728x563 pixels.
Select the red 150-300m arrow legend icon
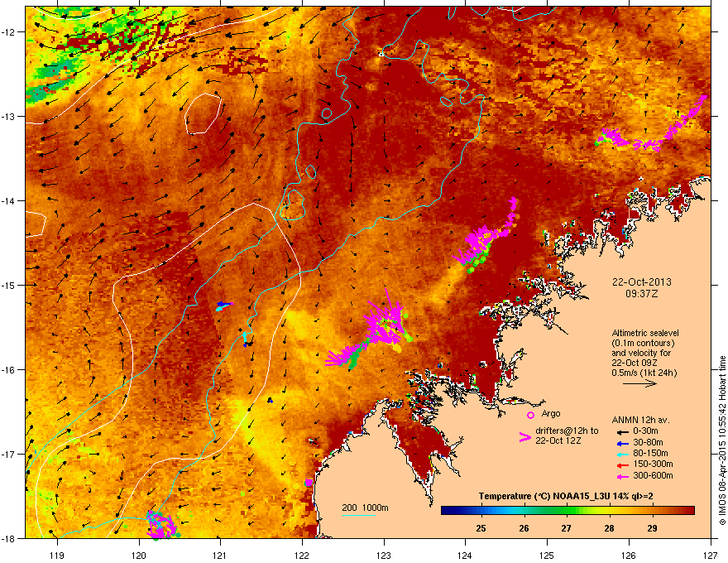click(623, 464)
